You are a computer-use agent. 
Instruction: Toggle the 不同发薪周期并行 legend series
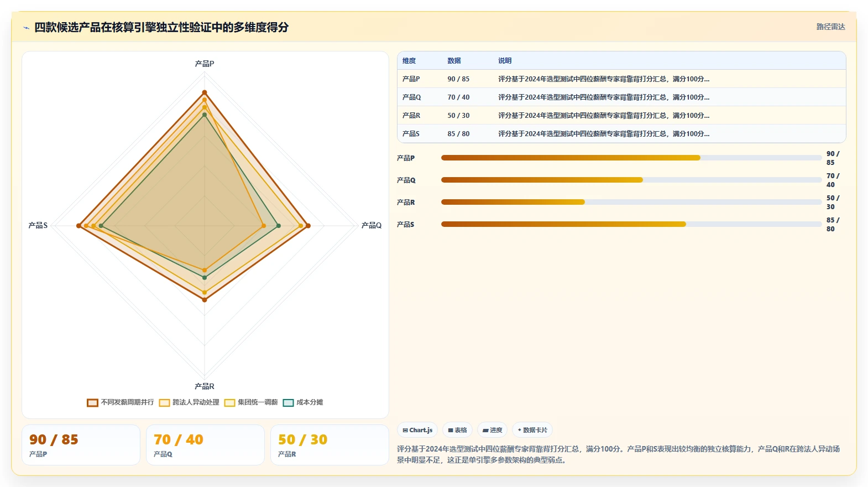pos(121,402)
